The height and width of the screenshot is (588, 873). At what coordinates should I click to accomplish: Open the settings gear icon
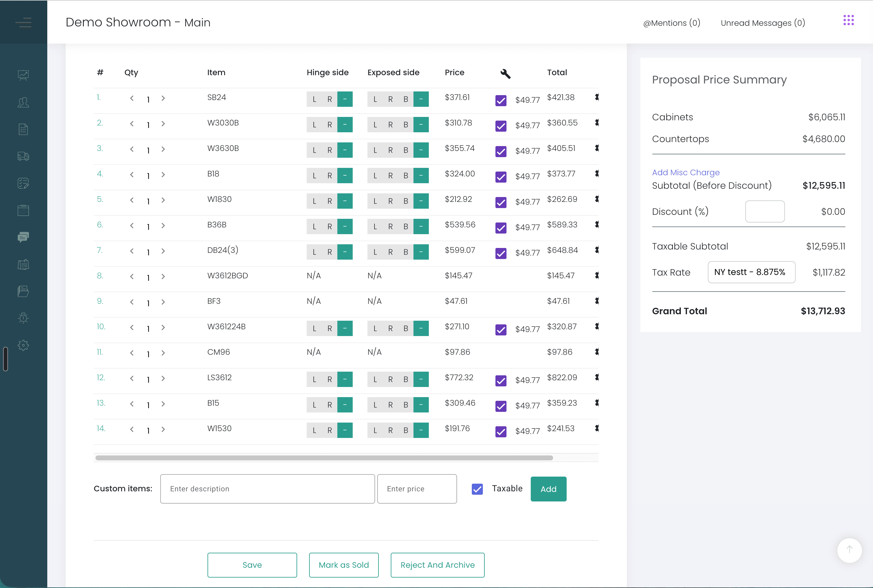tap(23, 345)
